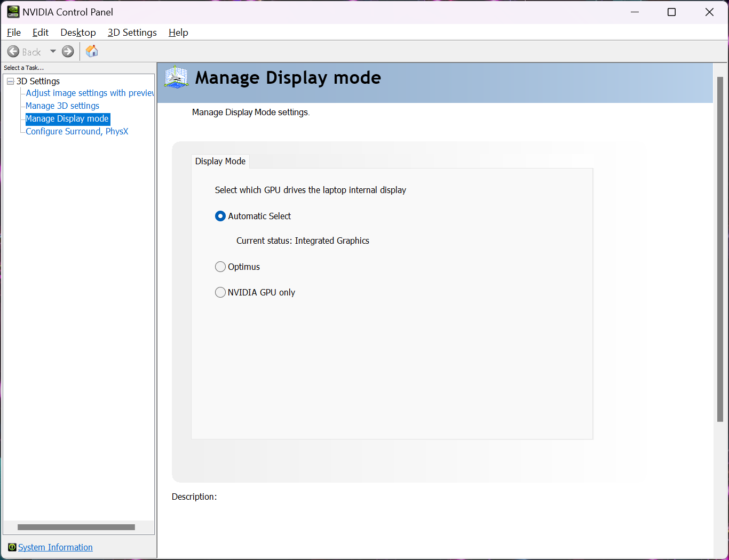Go to Adjust image settings with preview
This screenshot has width=729, height=560.
(x=90, y=93)
